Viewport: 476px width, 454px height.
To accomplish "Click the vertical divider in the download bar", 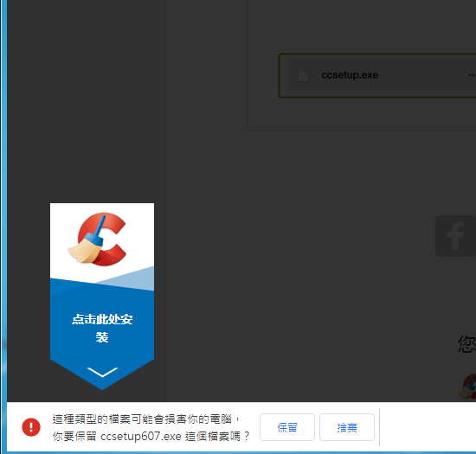I will 379,427.
